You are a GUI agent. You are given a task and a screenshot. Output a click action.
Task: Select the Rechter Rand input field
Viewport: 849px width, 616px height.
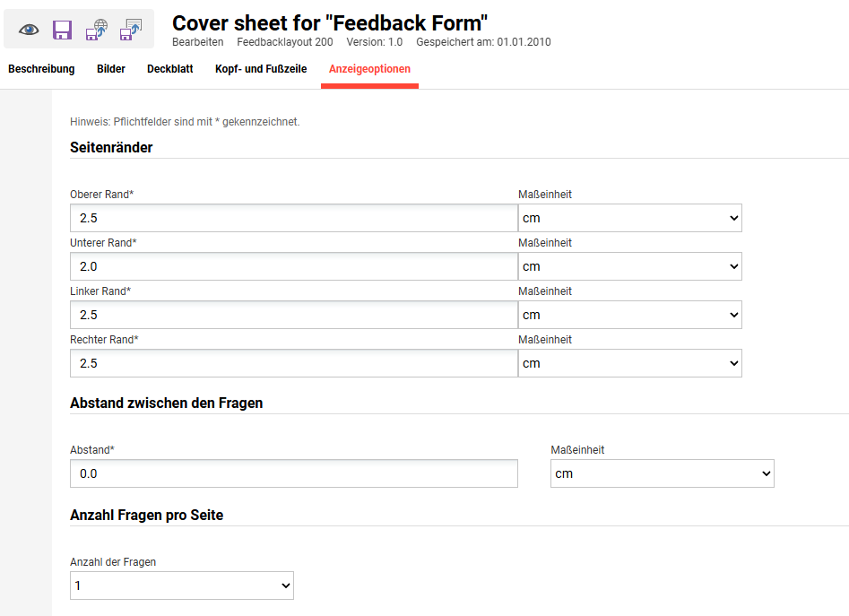coord(294,363)
